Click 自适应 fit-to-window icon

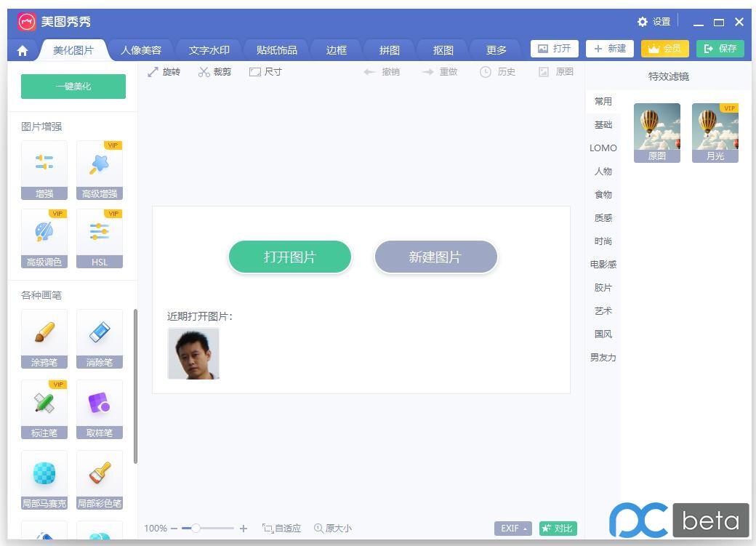(281, 529)
